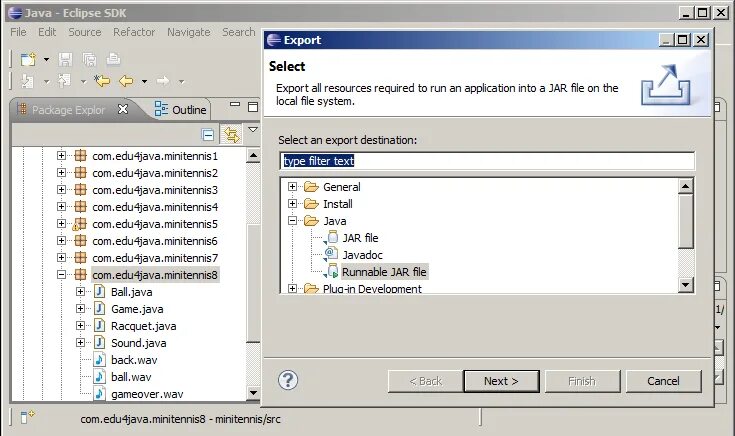735x436 pixels.
Task: Select the General folder icon
Action: 311,187
